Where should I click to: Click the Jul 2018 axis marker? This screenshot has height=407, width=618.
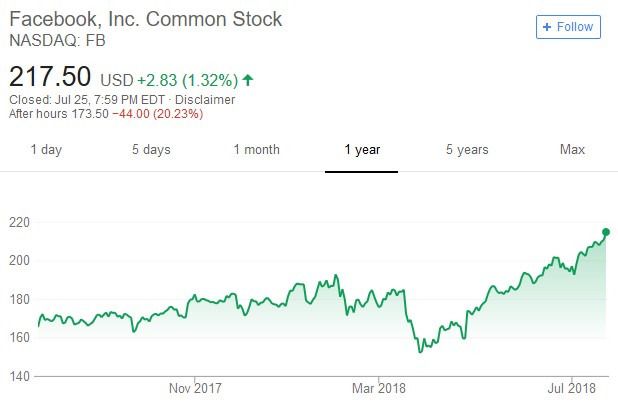571,388
